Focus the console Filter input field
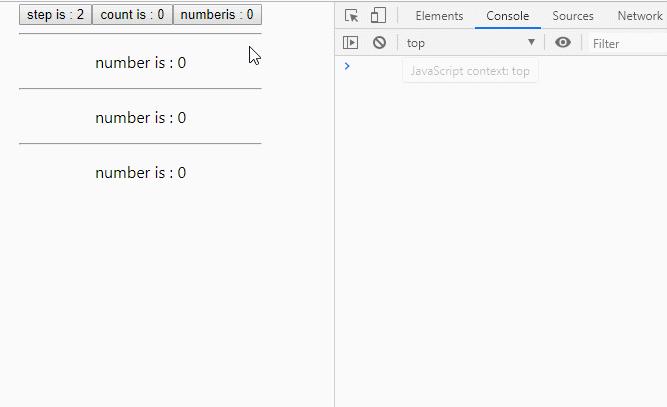Screen dimensions: 667x407 point(627,43)
